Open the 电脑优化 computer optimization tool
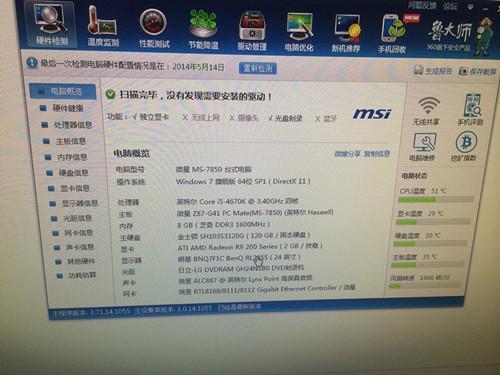500x375 pixels. (299, 32)
